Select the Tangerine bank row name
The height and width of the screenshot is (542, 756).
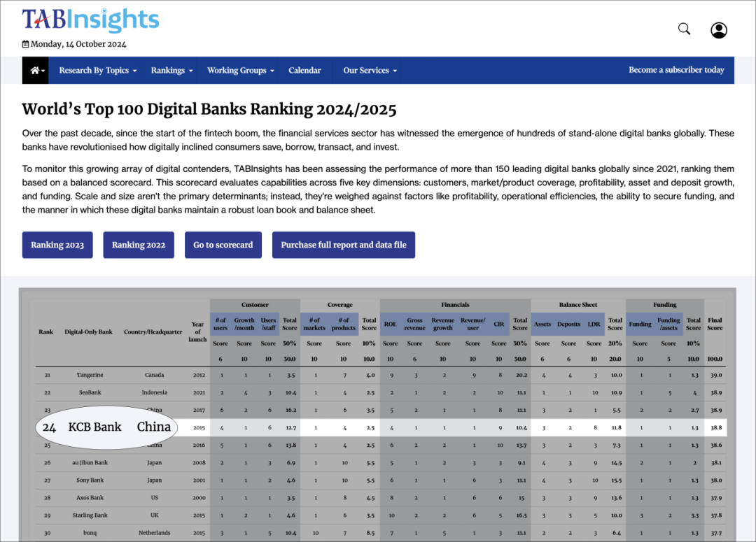(x=90, y=375)
